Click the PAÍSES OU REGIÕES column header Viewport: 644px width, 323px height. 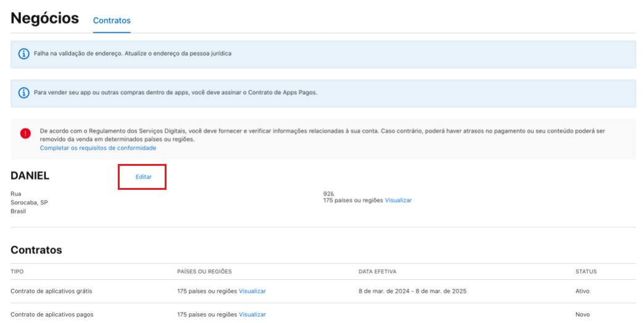click(x=204, y=271)
